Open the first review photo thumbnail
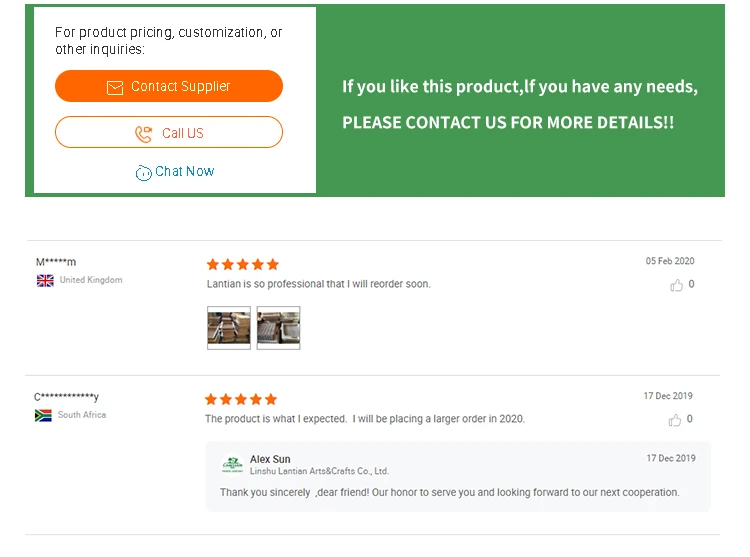Viewport: 750px width, 557px height. pos(228,327)
